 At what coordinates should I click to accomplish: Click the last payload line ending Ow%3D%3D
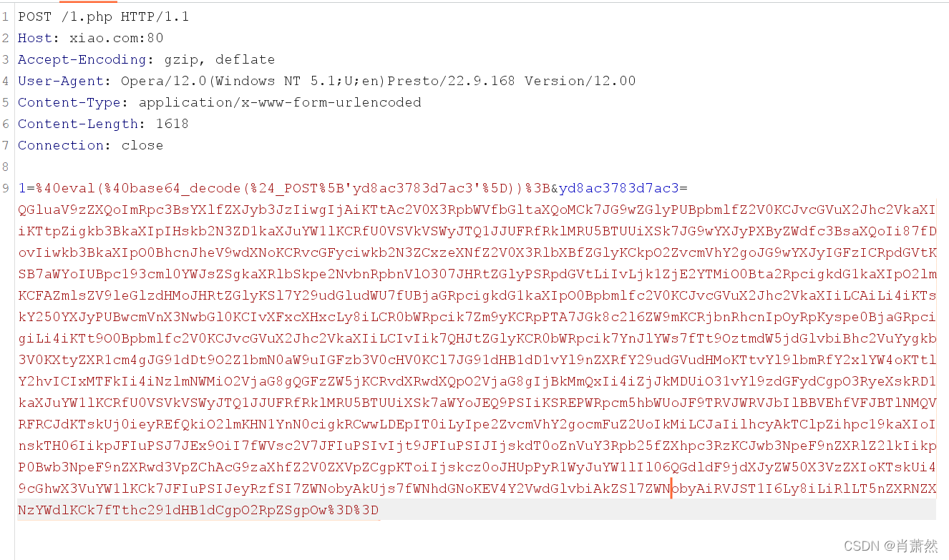[x=198, y=510]
